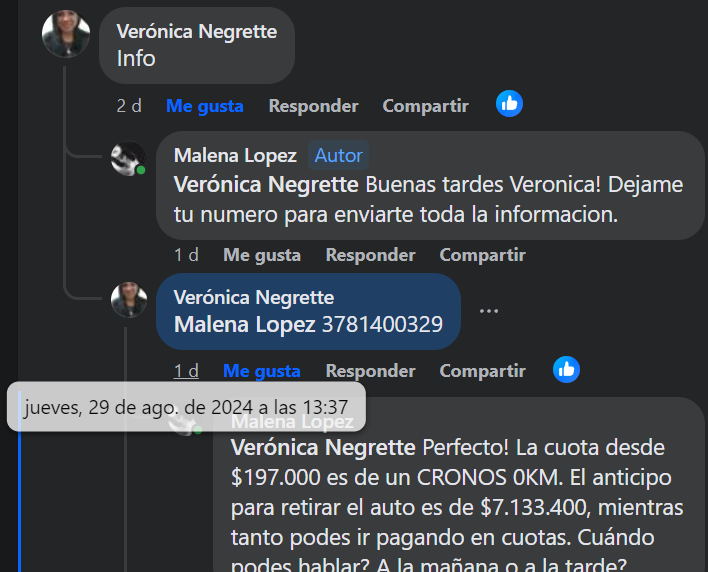Open the 1 d timestamp under Buenas tardes reply

[186, 255]
